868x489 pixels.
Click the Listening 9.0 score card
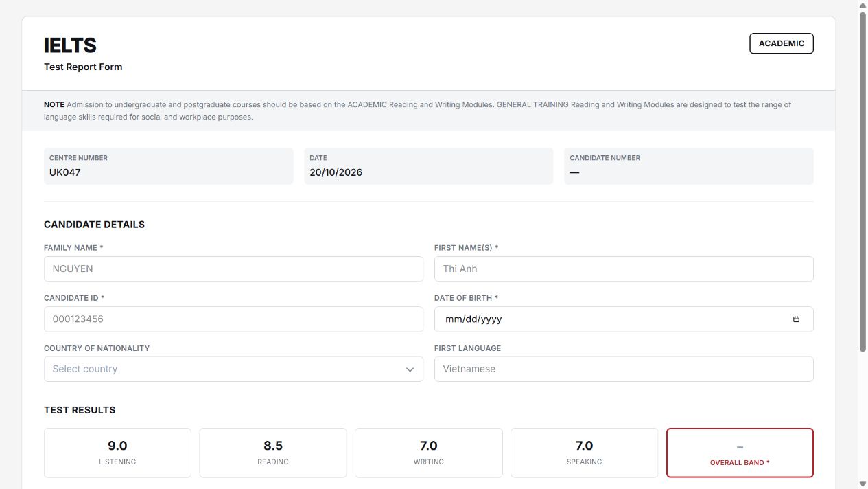point(117,453)
